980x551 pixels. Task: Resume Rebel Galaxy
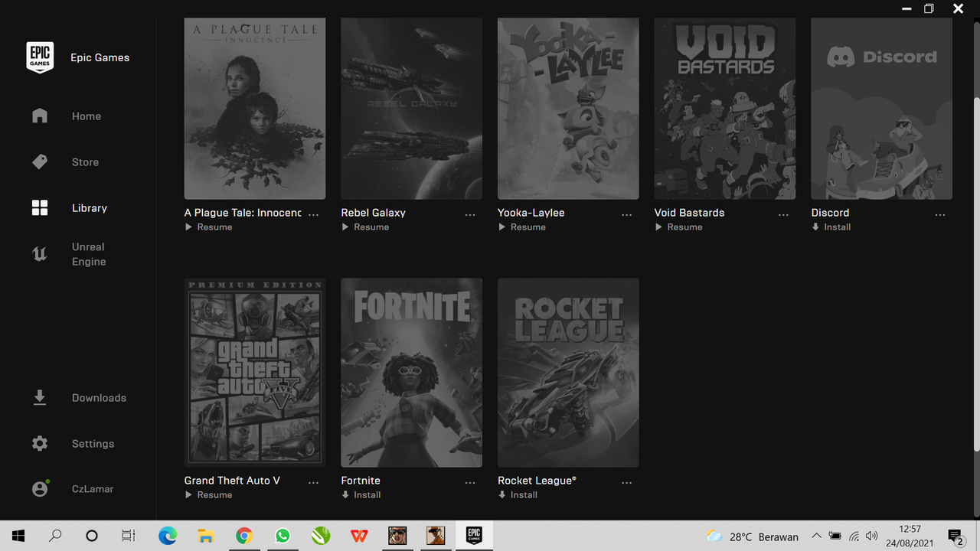point(365,227)
